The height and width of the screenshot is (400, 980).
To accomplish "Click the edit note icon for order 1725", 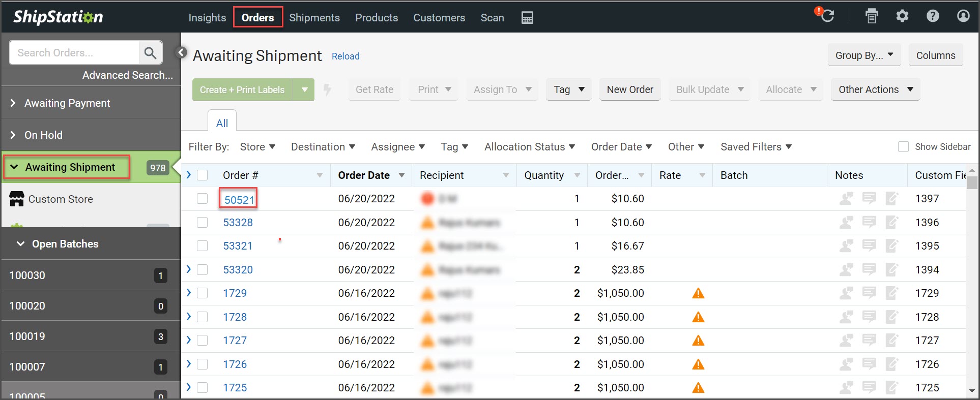I will [x=892, y=388].
